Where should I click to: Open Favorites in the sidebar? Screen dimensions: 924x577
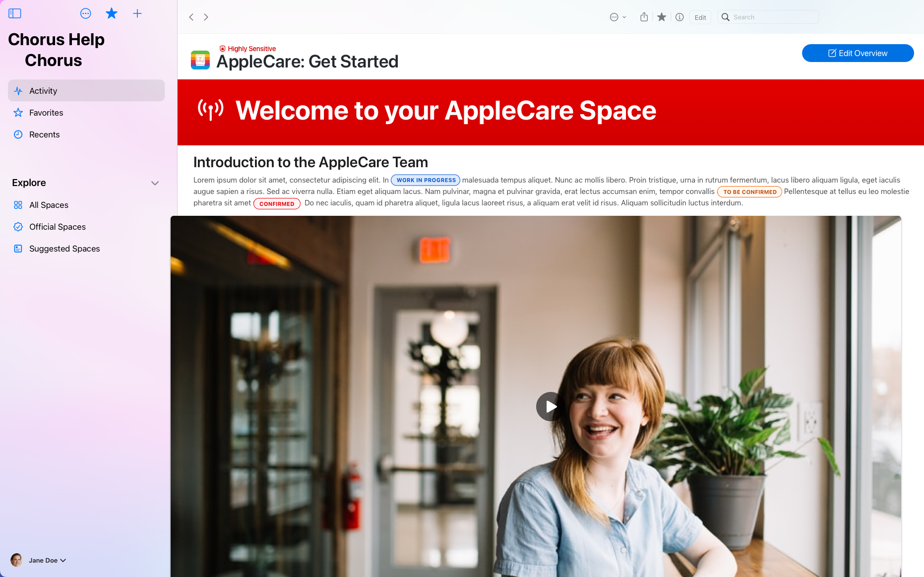[x=86, y=113]
